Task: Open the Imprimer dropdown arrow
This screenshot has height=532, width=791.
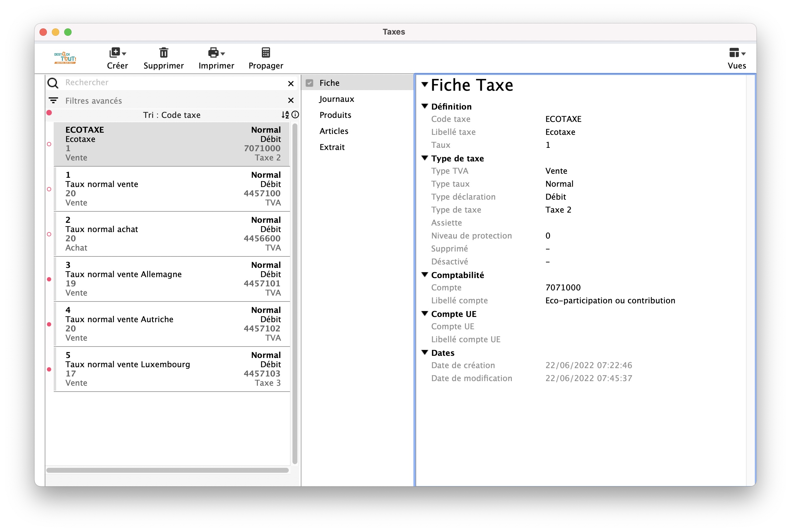Action: [223, 54]
